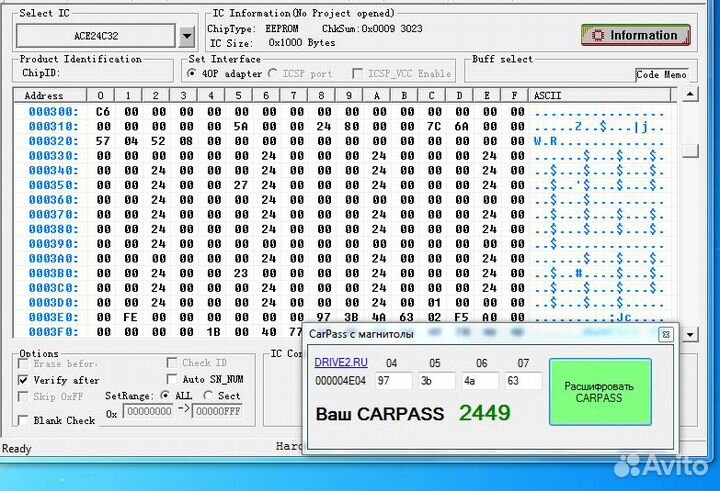Close the CarPass popup window
The width and height of the screenshot is (720, 491).
tap(665, 335)
